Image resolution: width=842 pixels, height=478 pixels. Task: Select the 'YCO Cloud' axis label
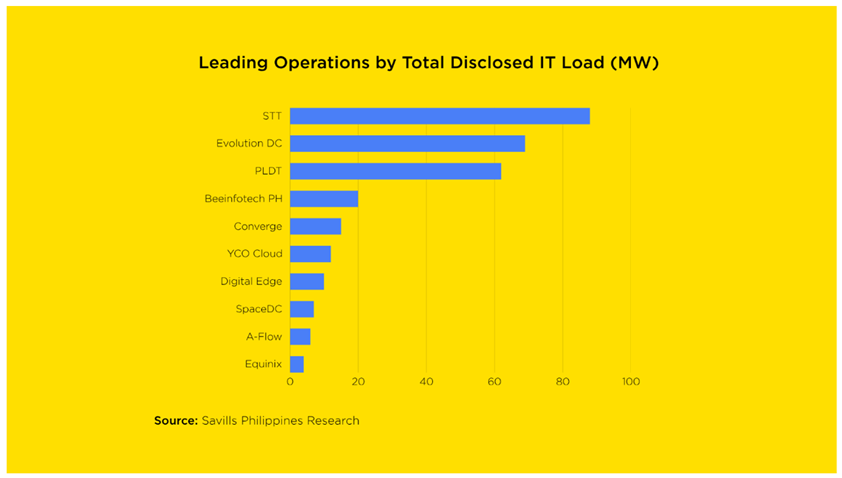click(255, 254)
